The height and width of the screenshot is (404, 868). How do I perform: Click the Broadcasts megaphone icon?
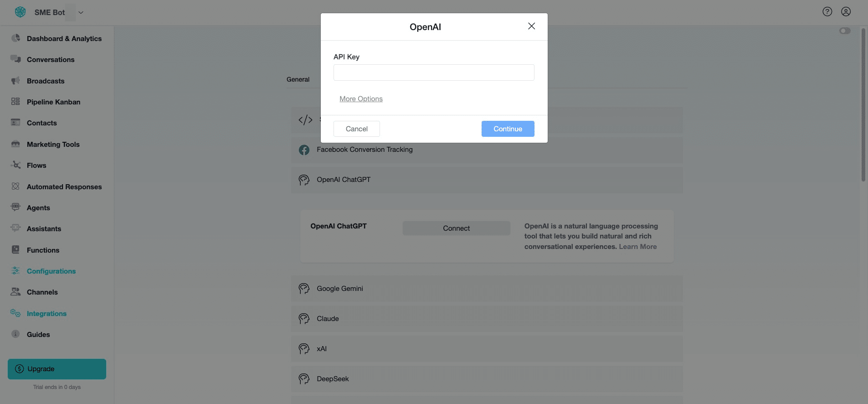pos(16,81)
